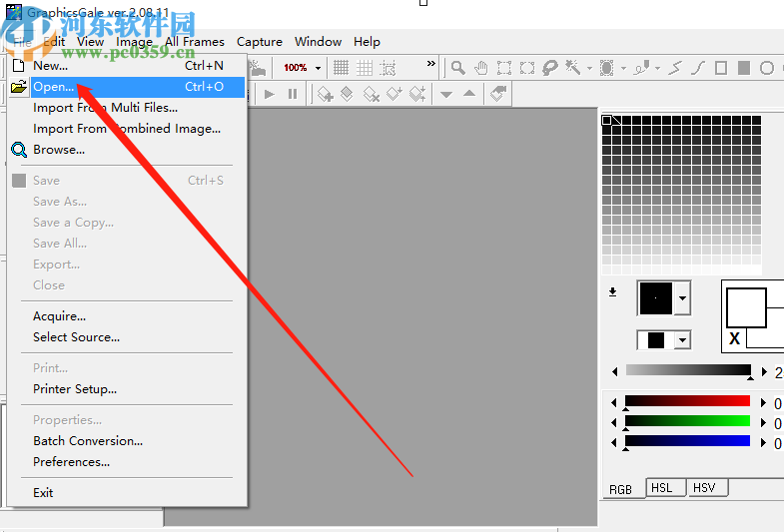The width and height of the screenshot is (784, 532).
Task: Open the select-by-color options dropdown arrow
Action: 623,68
